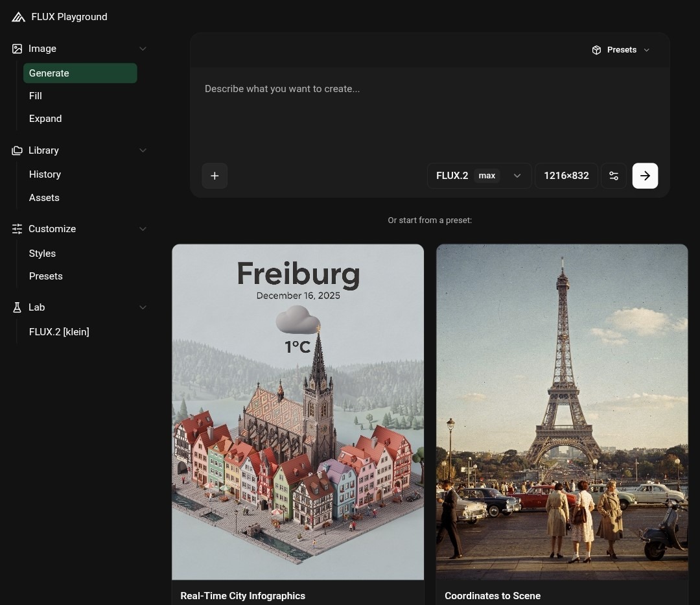Screen dimensions: 700x605
Task: Collapse the Library section chevron
Action: click(x=143, y=150)
